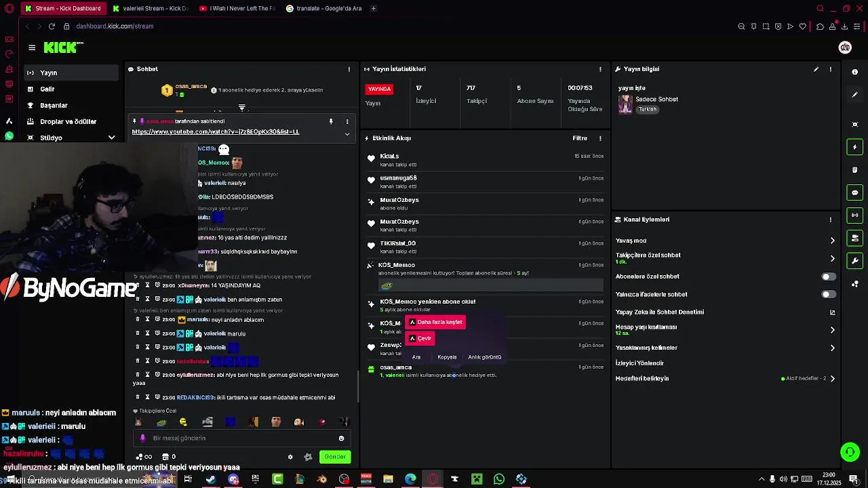The image size is (868, 488).
Task: Open Hesap yaşı kısıtlaması settings arrow
Action: (x=832, y=330)
